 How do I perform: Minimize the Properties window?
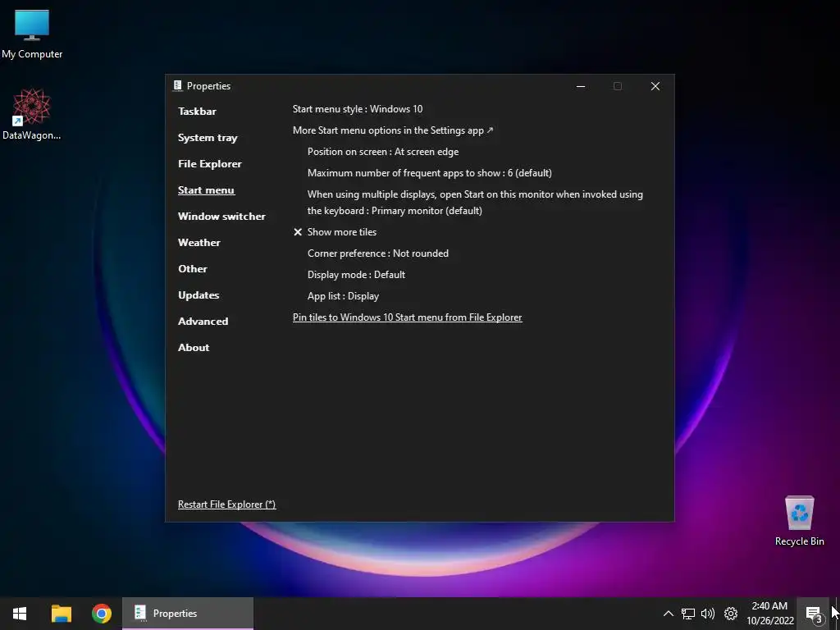580,86
